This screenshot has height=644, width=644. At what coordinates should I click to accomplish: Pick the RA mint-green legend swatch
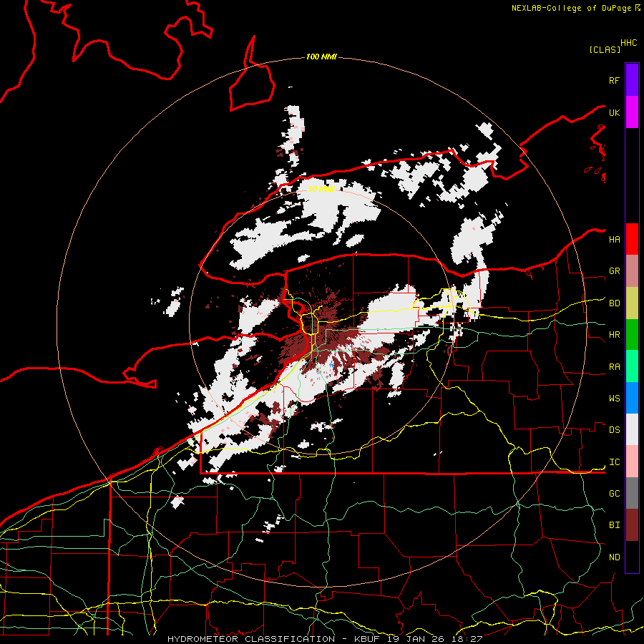pos(632,366)
